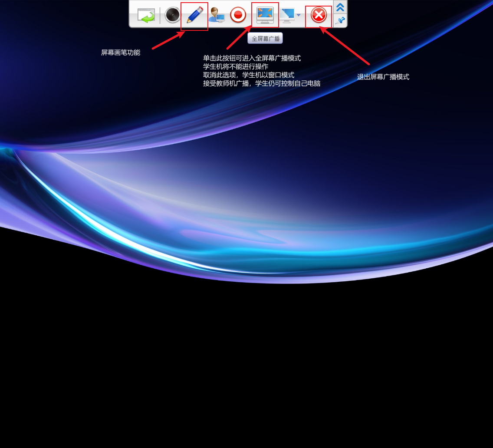
Task: Click the round black speaker icon
Action: coord(172,15)
